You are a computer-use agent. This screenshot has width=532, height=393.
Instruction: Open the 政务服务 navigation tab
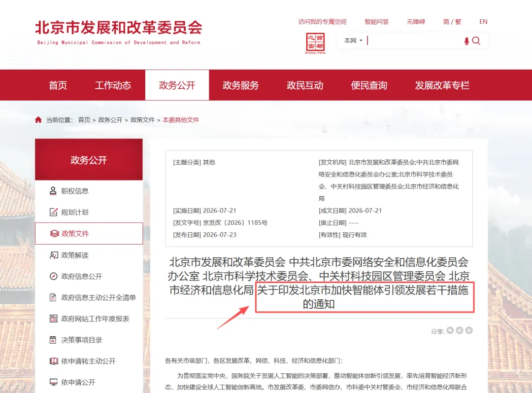241,85
